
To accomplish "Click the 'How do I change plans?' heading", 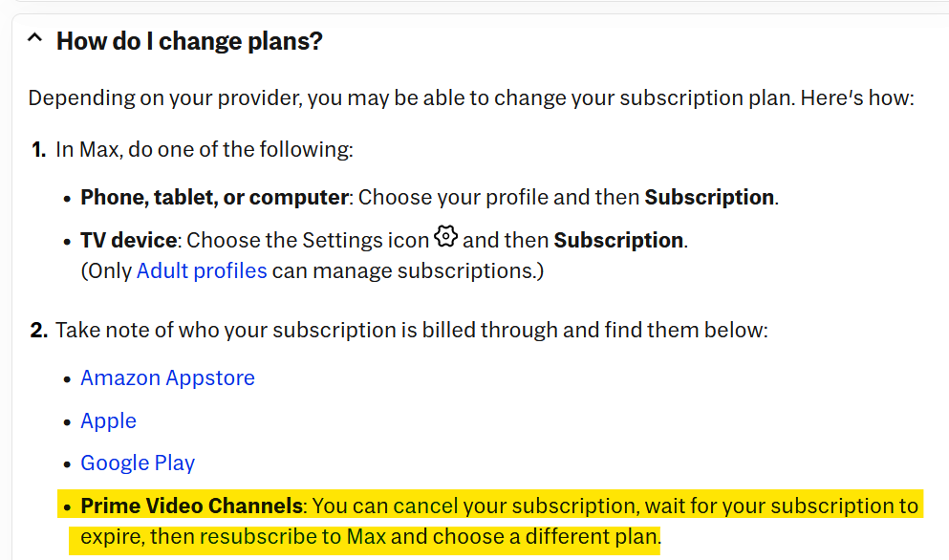I will (x=189, y=41).
